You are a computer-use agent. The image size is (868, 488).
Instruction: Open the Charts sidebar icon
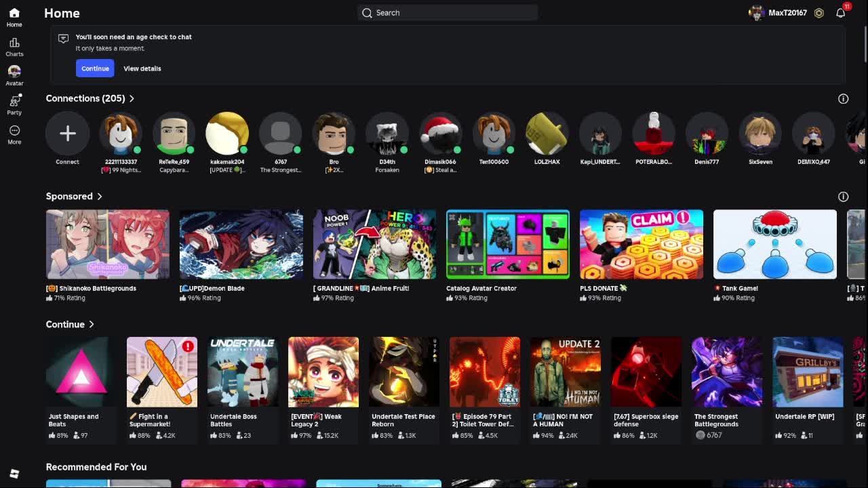pyautogui.click(x=14, y=43)
